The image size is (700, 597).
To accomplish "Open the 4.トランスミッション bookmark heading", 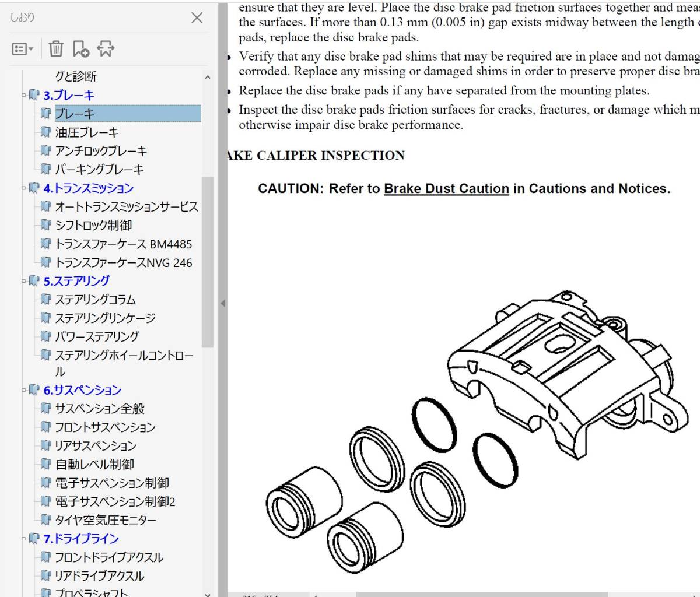I will 89,188.
